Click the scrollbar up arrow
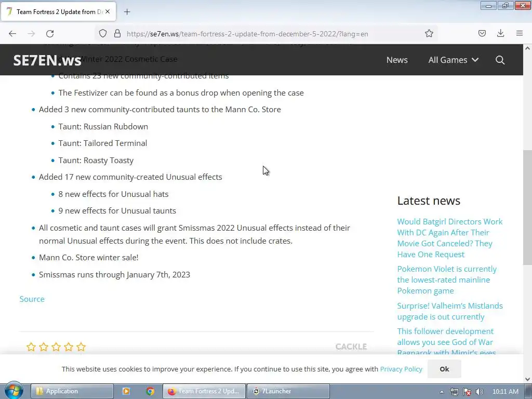Viewport: 532px width, 399px height. point(527,48)
